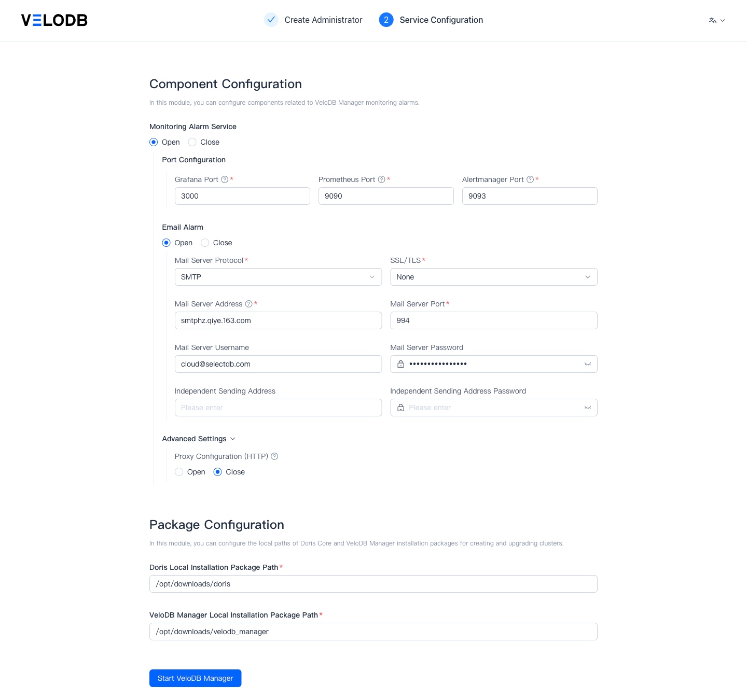
Task: Click the VeloDB logo
Action: coord(54,20)
